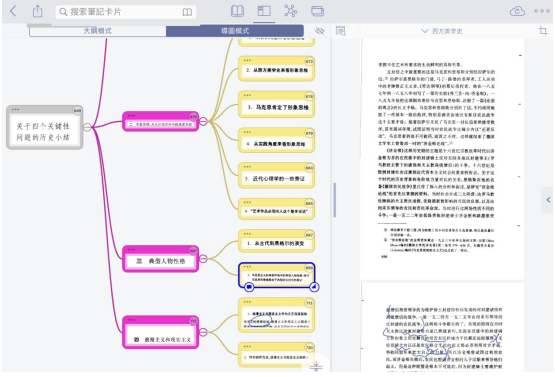Collapse the root node's branch circle
Image resolution: width=555 pixels, height=377 pixels.
(x=87, y=127)
